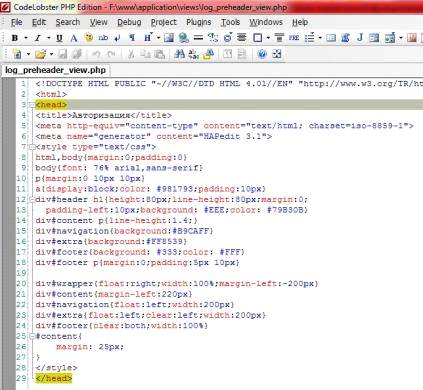Screen dimensions: 423x390
Task: Insert a paragraph tag using the pilcrow icon
Action: pyautogui.click(x=132, y=38)
